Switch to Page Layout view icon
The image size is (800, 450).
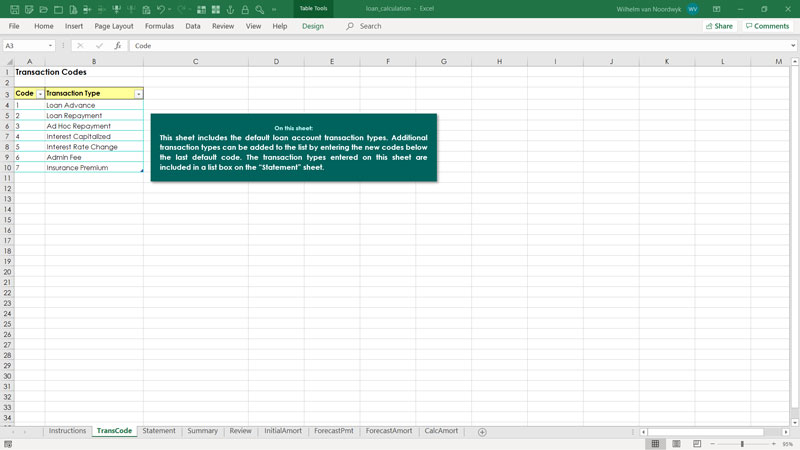(676, 444)
